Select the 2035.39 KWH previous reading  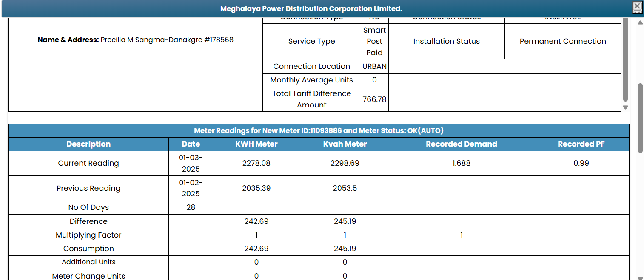pos(256,188)
